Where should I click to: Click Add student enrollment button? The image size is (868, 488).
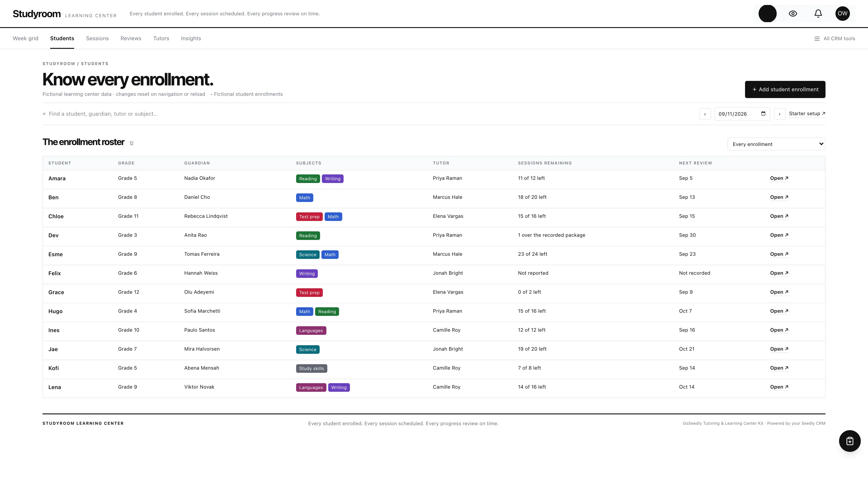pos(785,90)
